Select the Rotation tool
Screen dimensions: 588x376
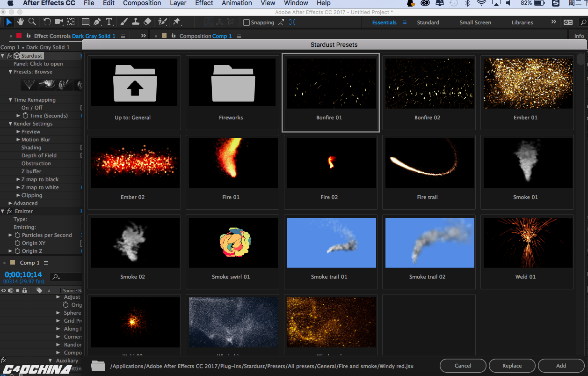47,22
